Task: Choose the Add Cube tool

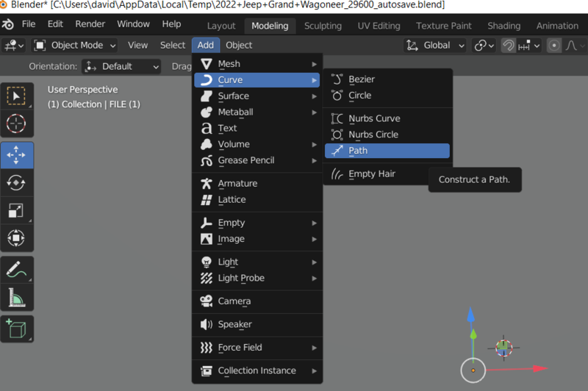Action: coord(16,329)
